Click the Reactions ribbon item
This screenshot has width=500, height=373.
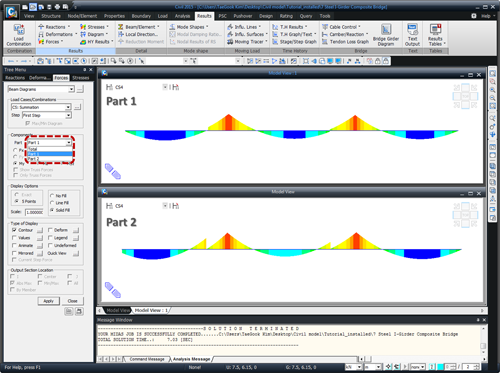pos(54,27)
